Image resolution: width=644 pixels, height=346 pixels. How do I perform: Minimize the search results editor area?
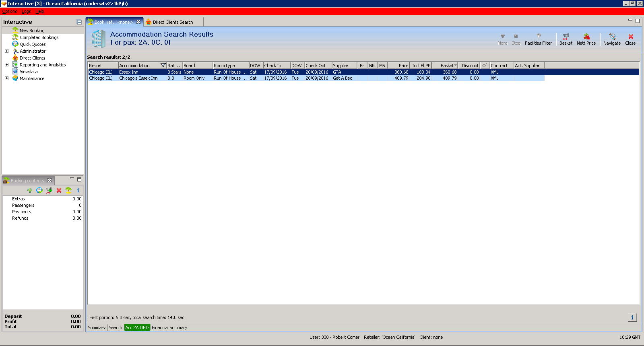pos(630,21)
